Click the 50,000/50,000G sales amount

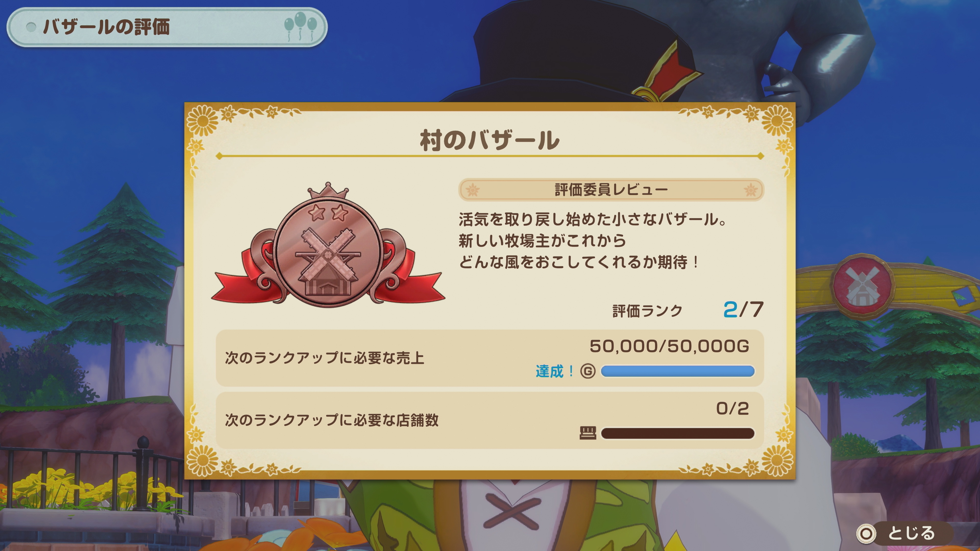pos(669,346)
